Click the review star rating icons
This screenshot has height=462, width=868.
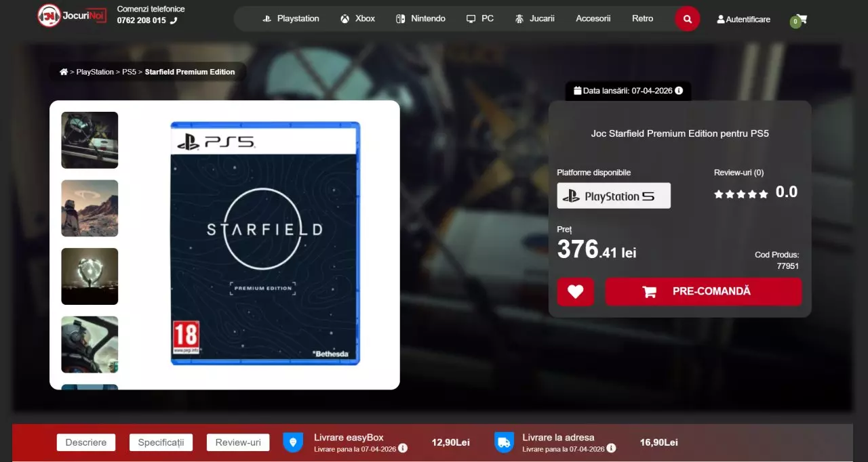pyautogui.click(x=741, y=194)
